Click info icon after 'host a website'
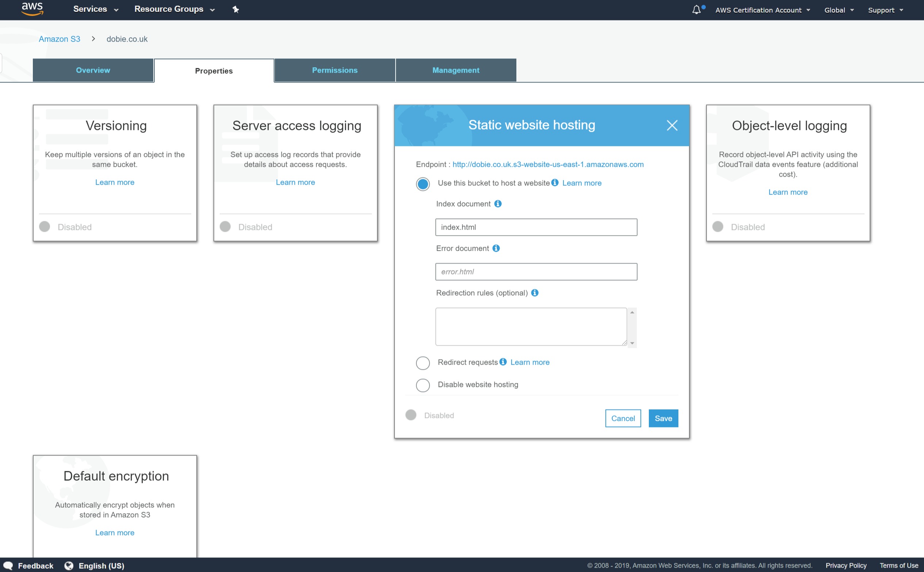924x572 pixels. tap(554, 183)
